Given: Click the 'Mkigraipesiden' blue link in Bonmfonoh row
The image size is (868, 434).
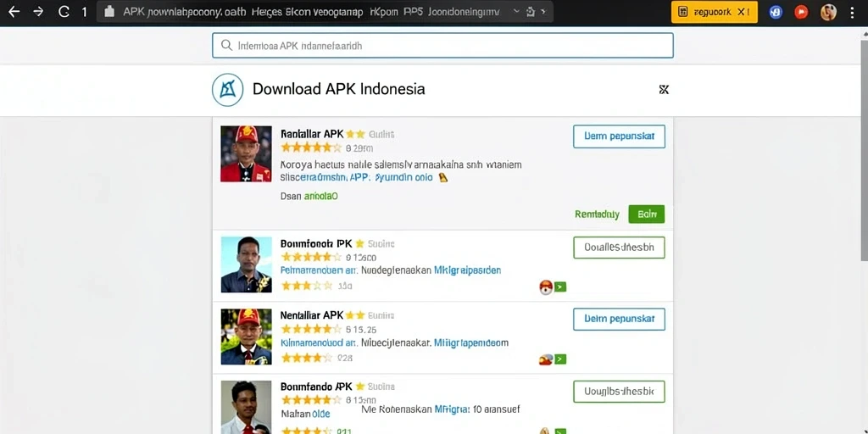Looking at the screenshot, I should tap(467, 270).
